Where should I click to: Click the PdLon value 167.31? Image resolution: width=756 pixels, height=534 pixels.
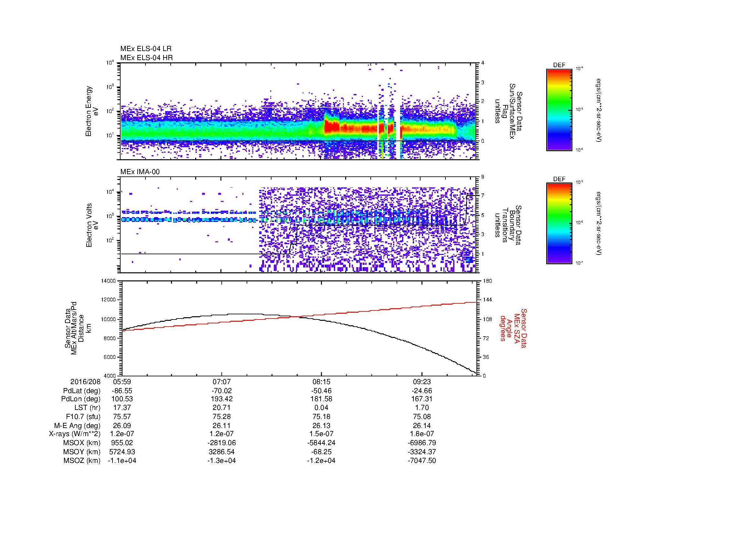(422, 399)
